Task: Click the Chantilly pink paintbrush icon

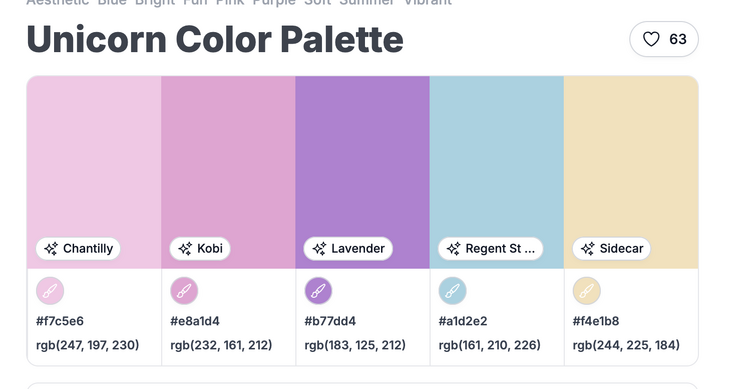Action: click(x=50, y=291)
